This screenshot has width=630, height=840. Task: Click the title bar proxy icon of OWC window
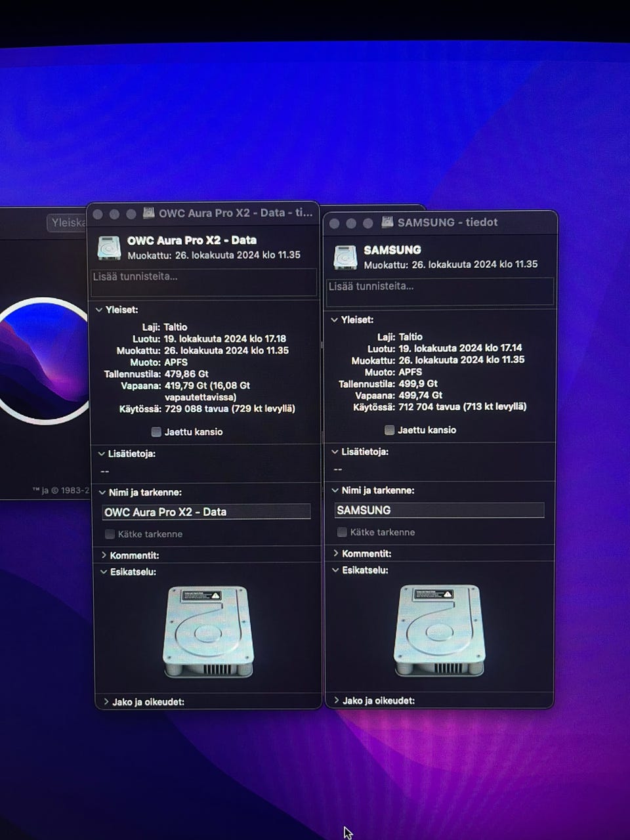coord(149,213)
